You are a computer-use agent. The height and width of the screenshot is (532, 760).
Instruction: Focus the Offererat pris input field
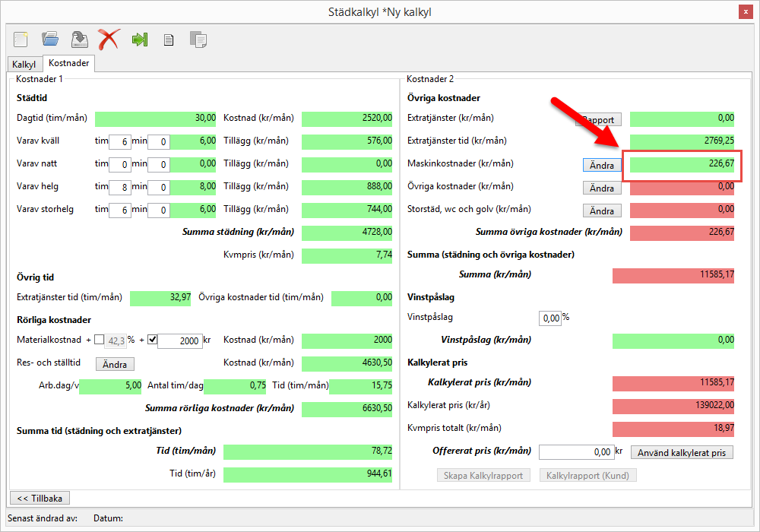pyautogui.click(x=575, y=452)
